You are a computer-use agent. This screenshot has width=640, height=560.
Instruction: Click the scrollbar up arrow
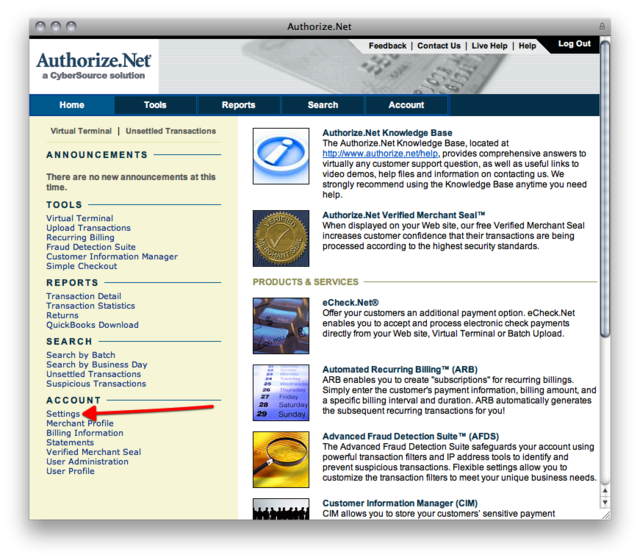[605, 490]
